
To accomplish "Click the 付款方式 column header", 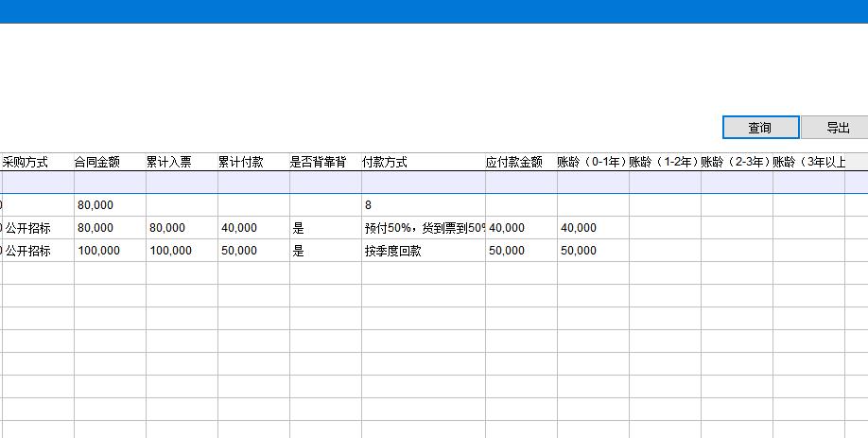I will (385, 162).
